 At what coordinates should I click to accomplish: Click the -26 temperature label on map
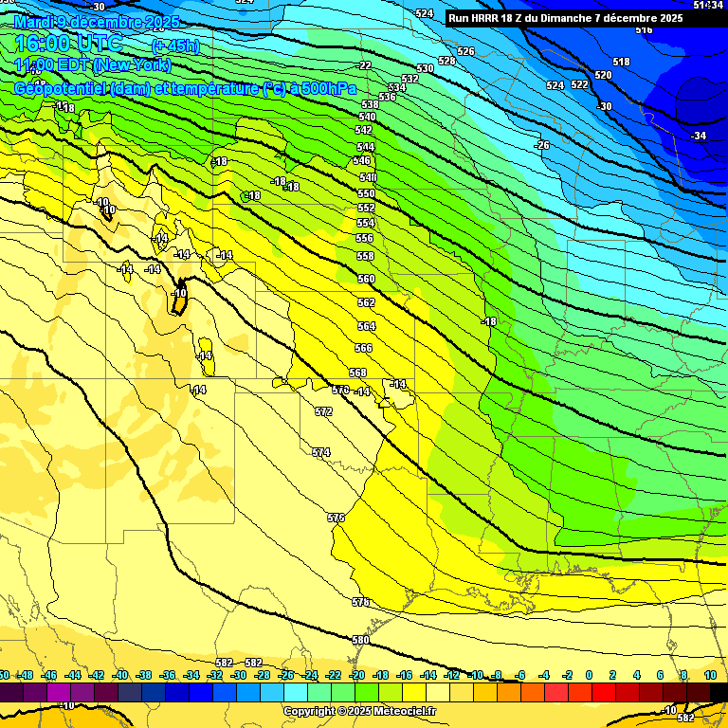pos(542,145)
